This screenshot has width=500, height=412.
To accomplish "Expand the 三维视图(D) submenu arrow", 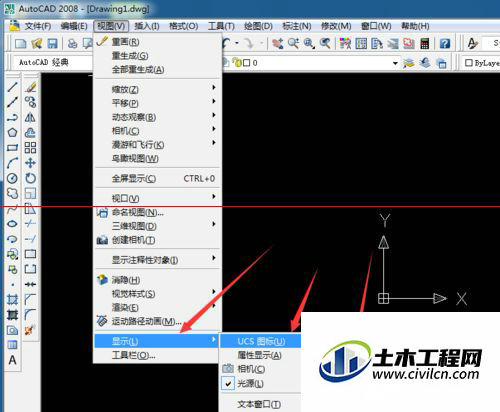I will tap(214, 224).
